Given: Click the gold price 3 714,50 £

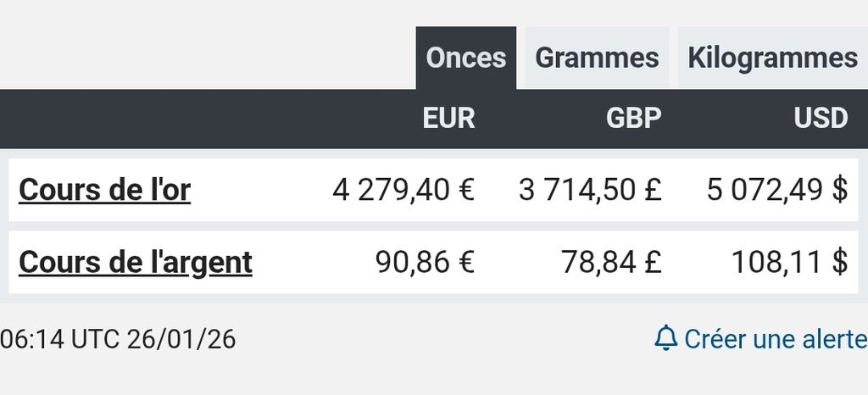Looking at the screenshot, I should coord(590,190).
